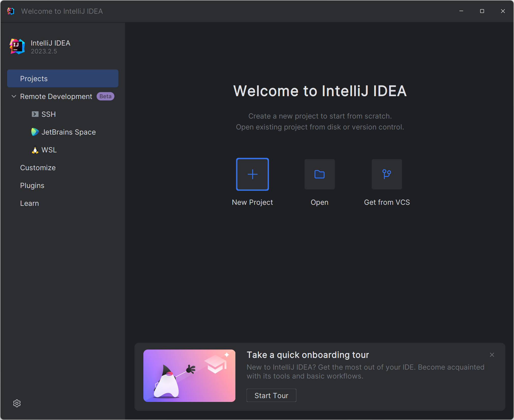The image size is (514, 420).
Task: Click the title bar IntelliJ app icon
Action: 11,11
